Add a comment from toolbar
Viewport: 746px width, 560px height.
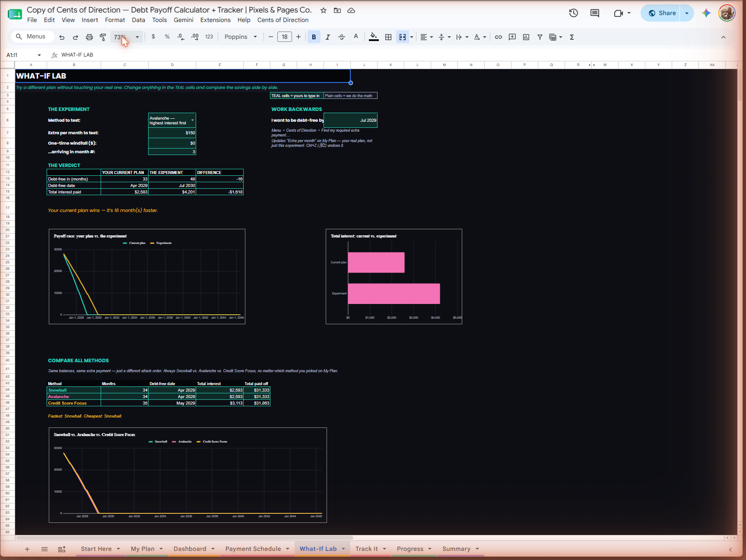[512, 37]
